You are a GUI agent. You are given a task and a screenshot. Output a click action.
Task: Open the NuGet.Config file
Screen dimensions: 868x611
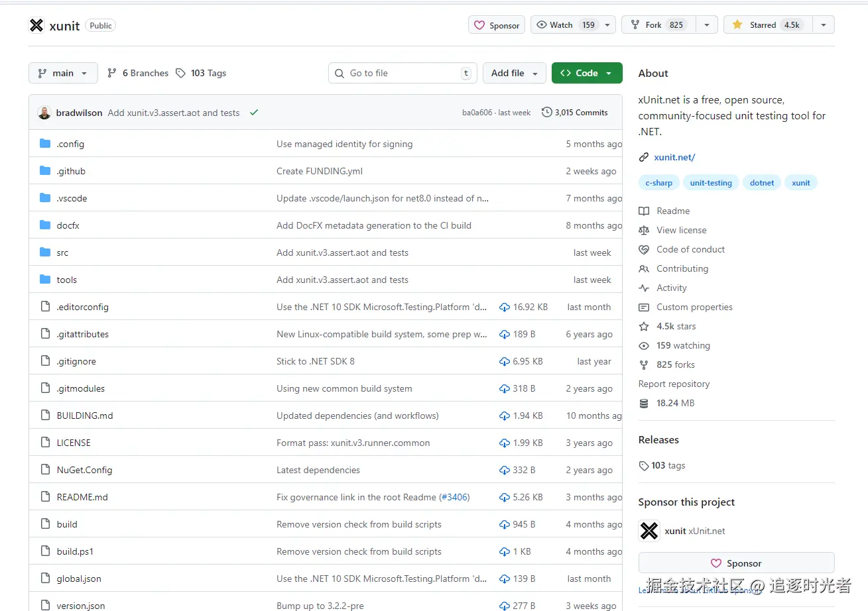[x=84, y=470]
